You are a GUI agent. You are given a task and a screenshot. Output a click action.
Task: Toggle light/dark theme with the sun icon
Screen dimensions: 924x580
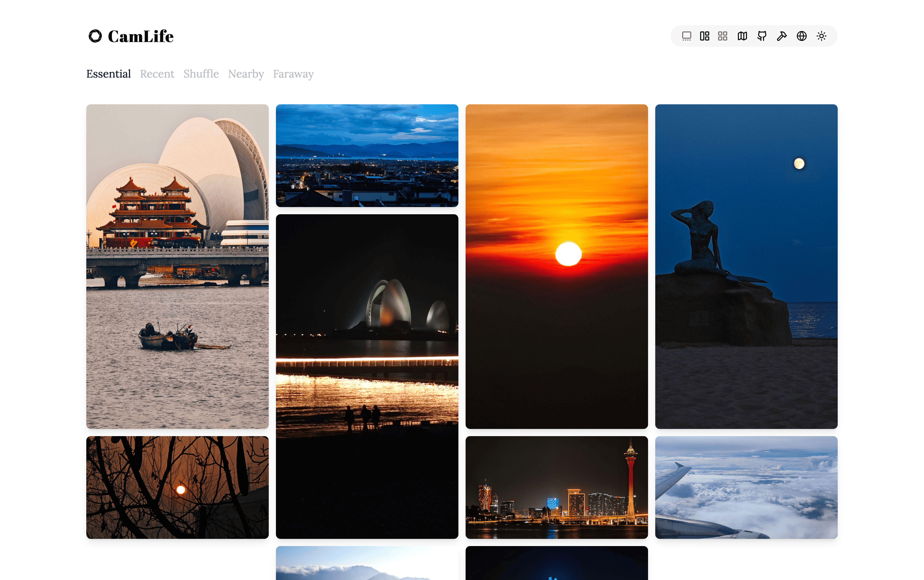821,36
